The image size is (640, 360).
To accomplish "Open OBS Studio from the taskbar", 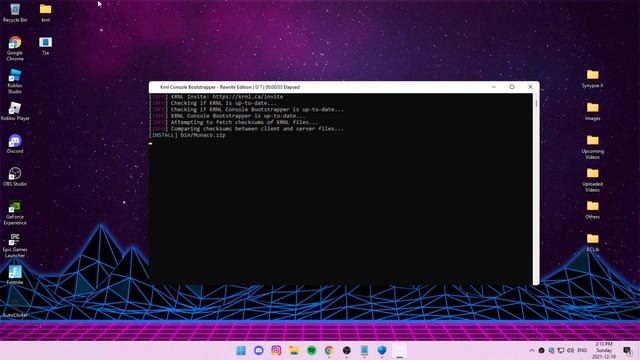I will pyautogui.click(x=347, y=350).
